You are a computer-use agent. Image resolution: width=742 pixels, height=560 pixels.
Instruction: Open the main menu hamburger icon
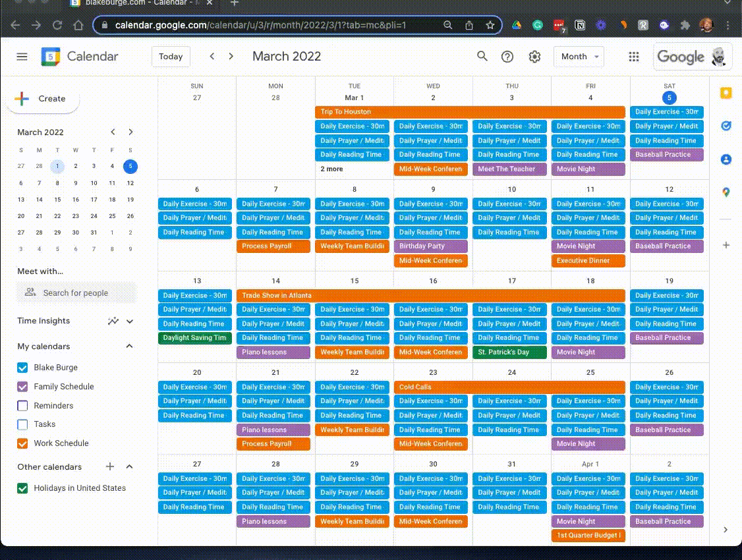[x=22, y=57]
